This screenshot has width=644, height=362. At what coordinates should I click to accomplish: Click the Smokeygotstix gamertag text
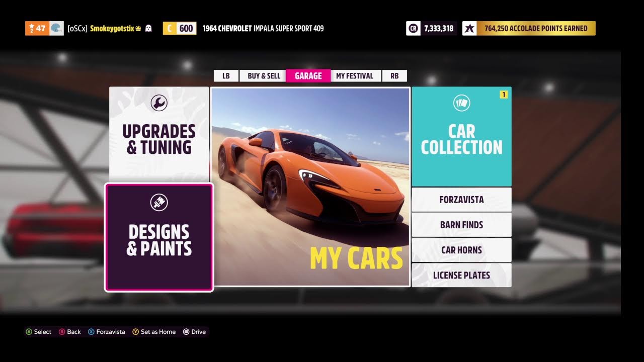[x=112, y=29]
